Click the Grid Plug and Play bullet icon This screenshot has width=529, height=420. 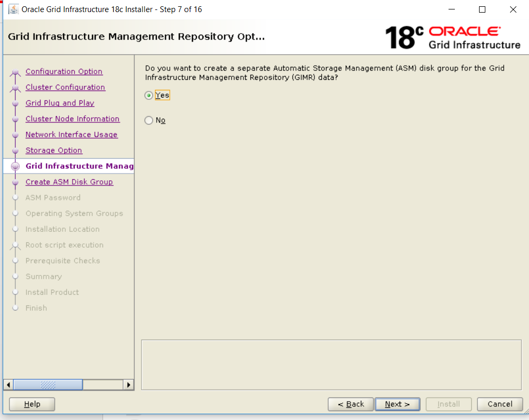(15, 104)
